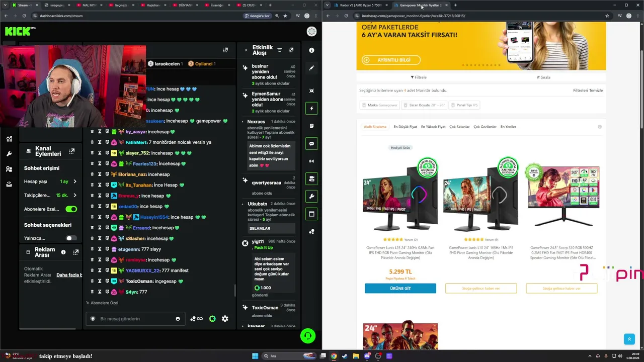Screen dimensions: 644x362
Task: Remove the Panel Tipi IPS filter chip
Action: pyautogui.click(x=464, y=105)
